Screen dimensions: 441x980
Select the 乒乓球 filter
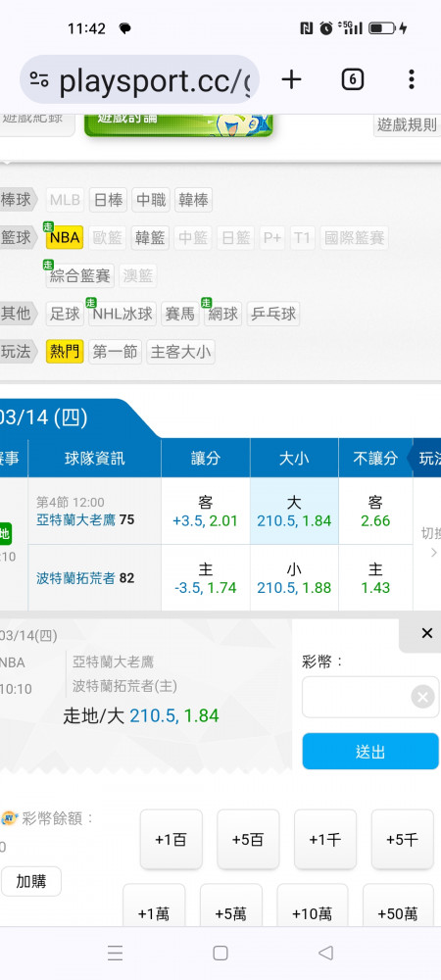tap(273, 314)
